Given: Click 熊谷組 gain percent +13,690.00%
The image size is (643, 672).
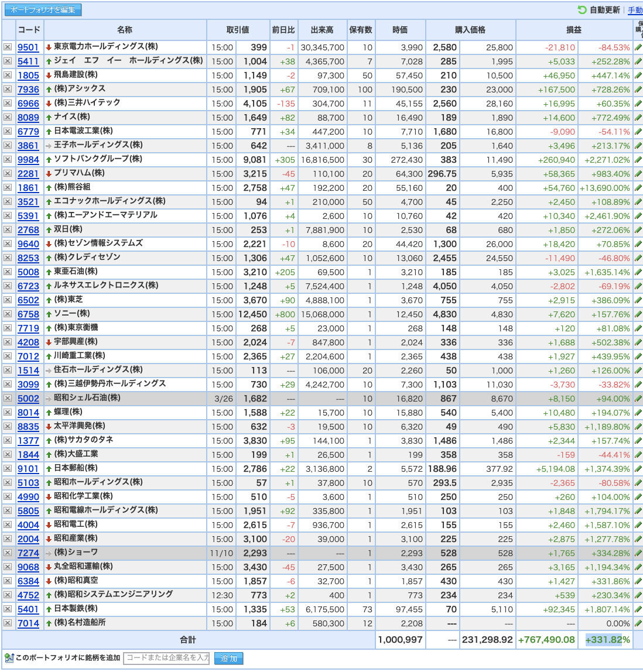Looking at the screenshot, I should (605, 188).
